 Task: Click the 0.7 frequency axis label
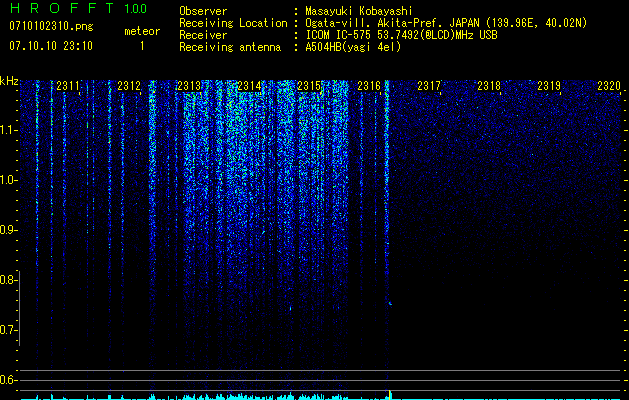(8, 330)
